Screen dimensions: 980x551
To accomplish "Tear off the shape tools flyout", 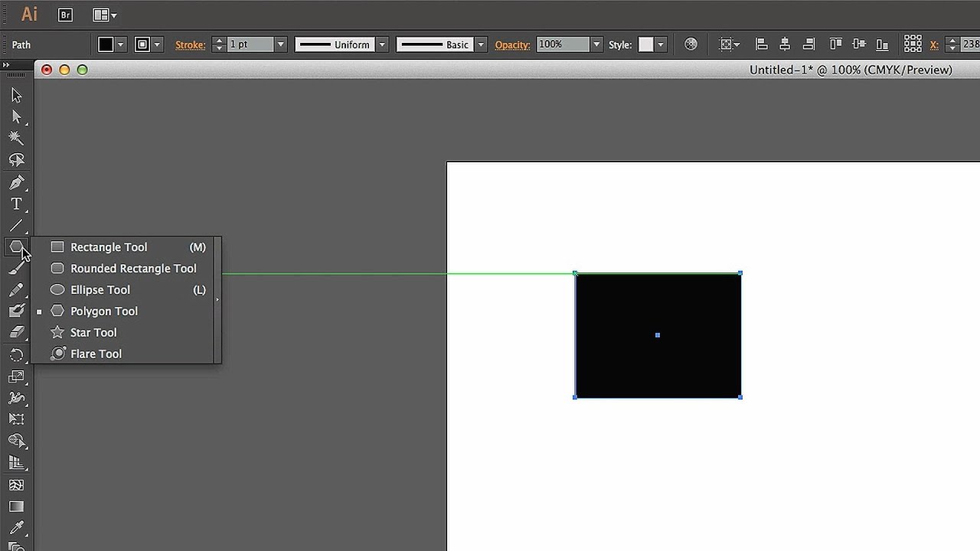I will [x=218, y=299].
